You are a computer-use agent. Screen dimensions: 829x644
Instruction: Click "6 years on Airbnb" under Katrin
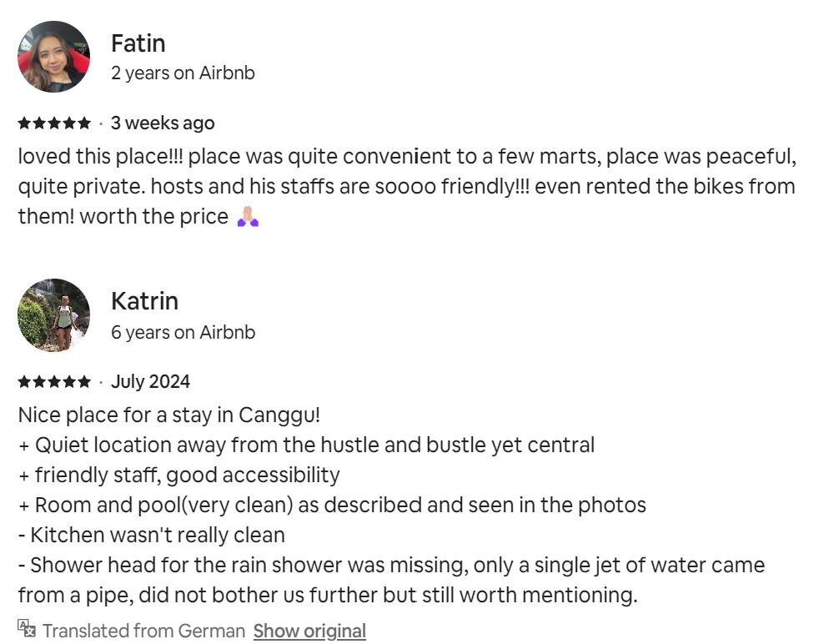(x=183, y=332)
